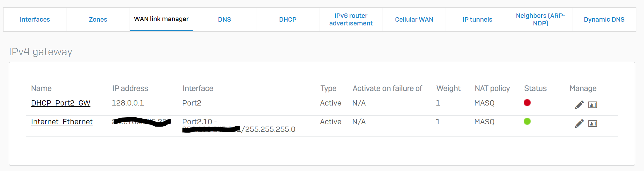Viewport: 644px width, 171px height.
Task: Open the DHCP_Port2_GW gateway link
Action: tap(61, 103)
